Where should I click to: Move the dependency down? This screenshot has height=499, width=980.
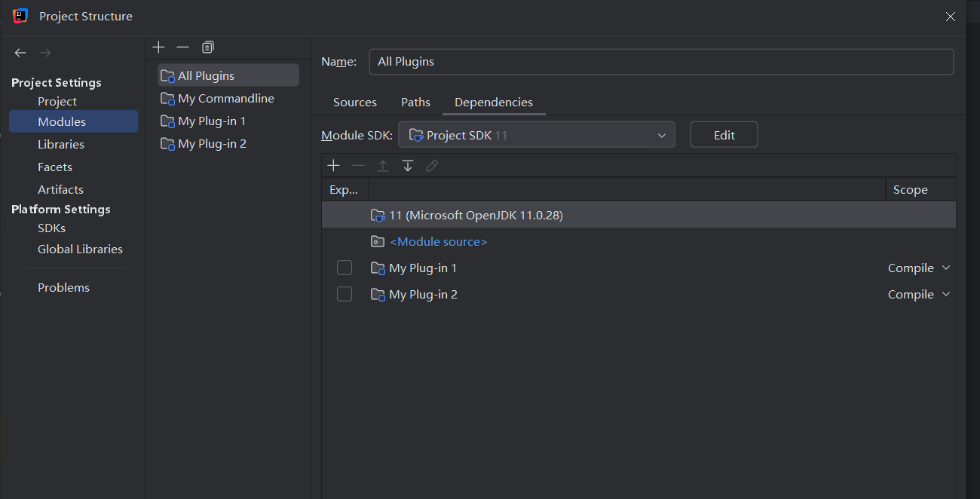click(408, 166)
